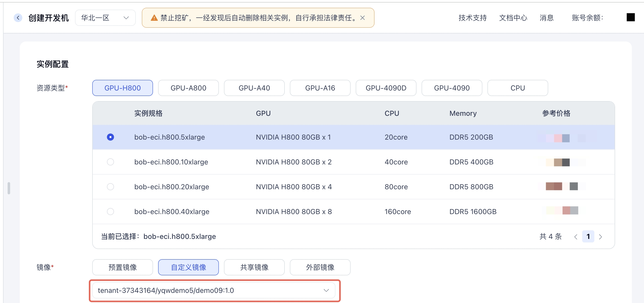Viewport: 644px width, 303px height.
Task: Open the 技术支持 link
Action: click(x=472, y=18)
